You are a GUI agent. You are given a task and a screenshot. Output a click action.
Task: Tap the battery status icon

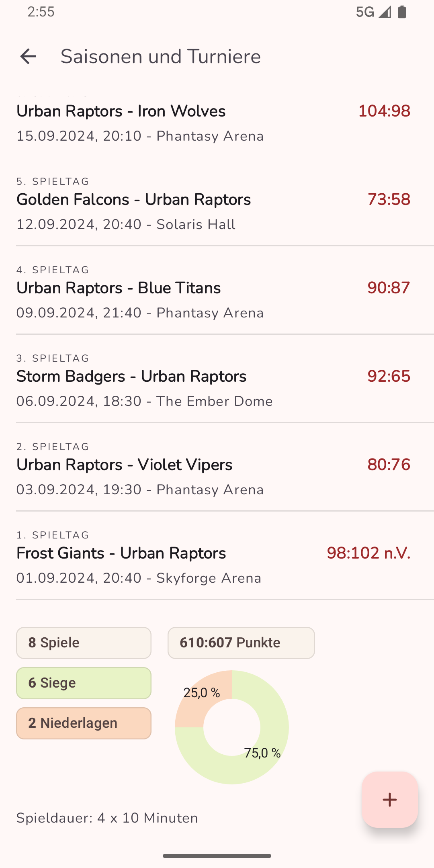[402, 12]
